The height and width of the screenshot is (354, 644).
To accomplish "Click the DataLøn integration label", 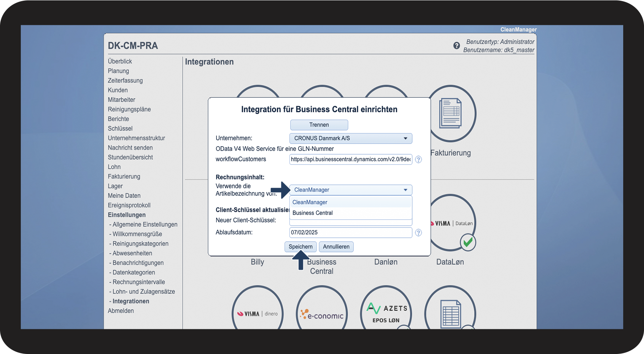I will coord(450,262).
